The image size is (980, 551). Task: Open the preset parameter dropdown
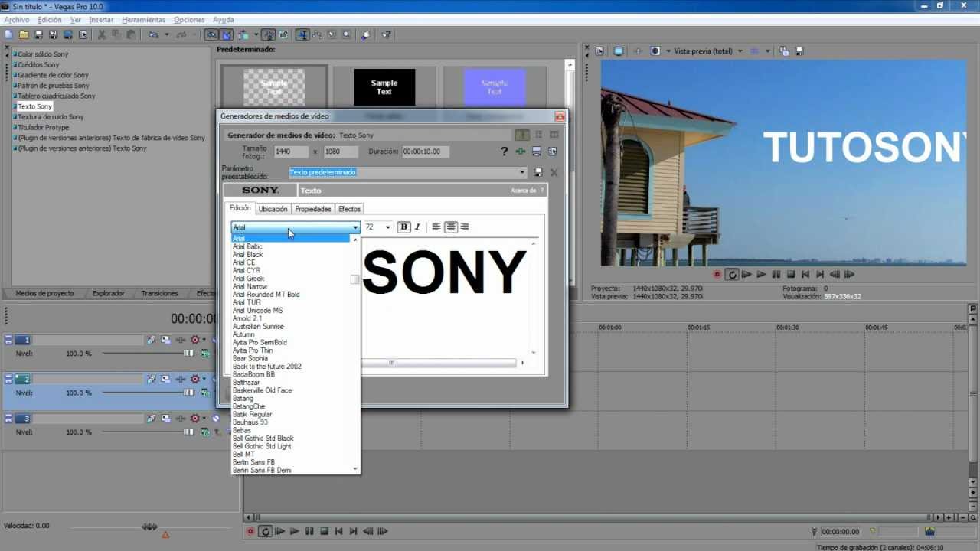[x=522, y=173]
